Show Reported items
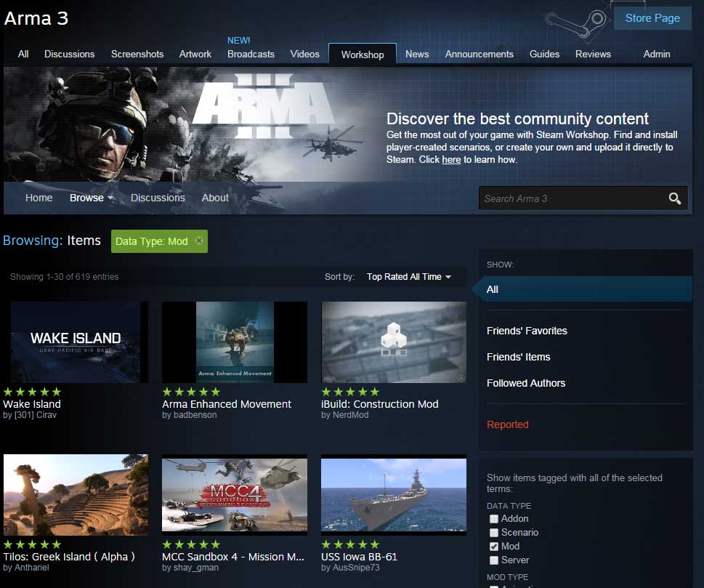Image resolution: width=704 pixels, height=588 pixels. point(507,424)
